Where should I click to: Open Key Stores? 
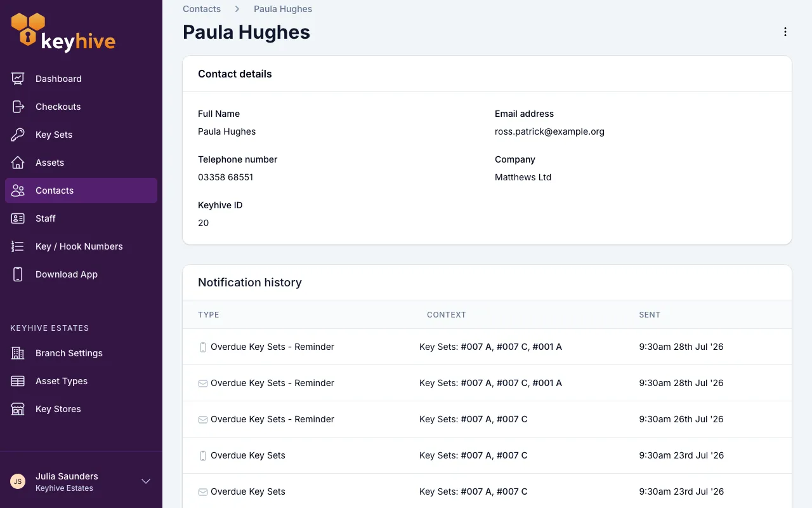tap(81, 409)
